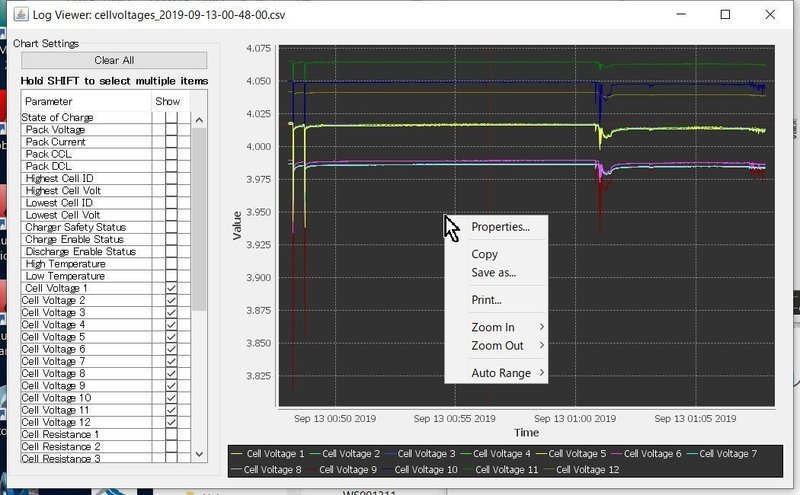Click the 4.050 value axis tick label
The height and width of the screenshot is (495, 800).
click(258, 81)
